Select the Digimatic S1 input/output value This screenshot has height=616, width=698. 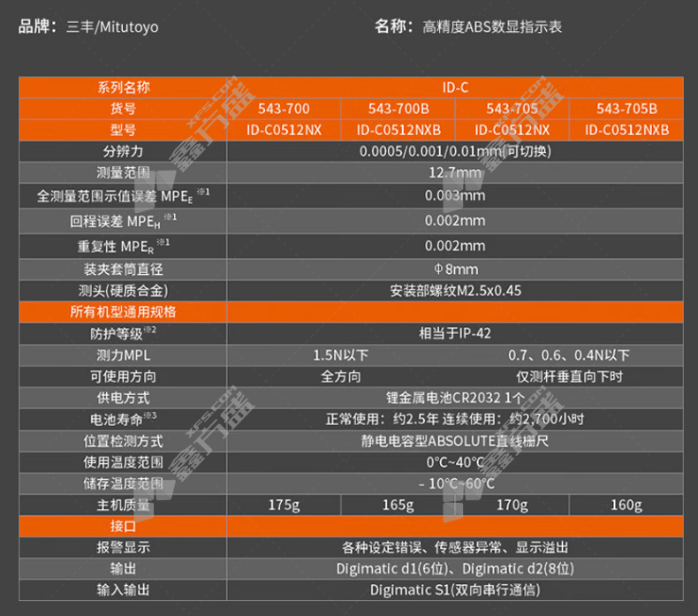(x=455, y=589)
